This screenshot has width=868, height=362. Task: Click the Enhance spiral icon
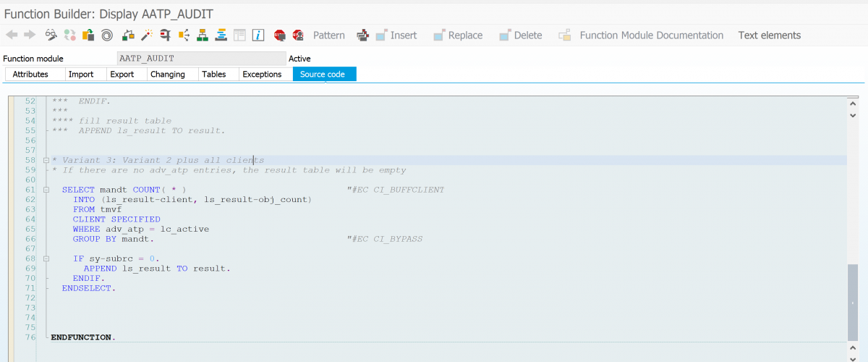point(107,35)
